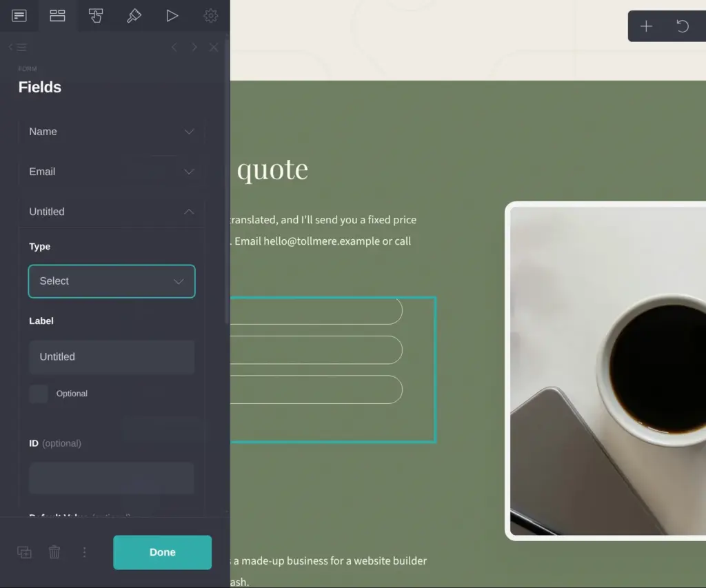706x588 pixels.
Task: Select the bottom form field on the canvas
Action: pyautogui.click(x=316, y=389)
